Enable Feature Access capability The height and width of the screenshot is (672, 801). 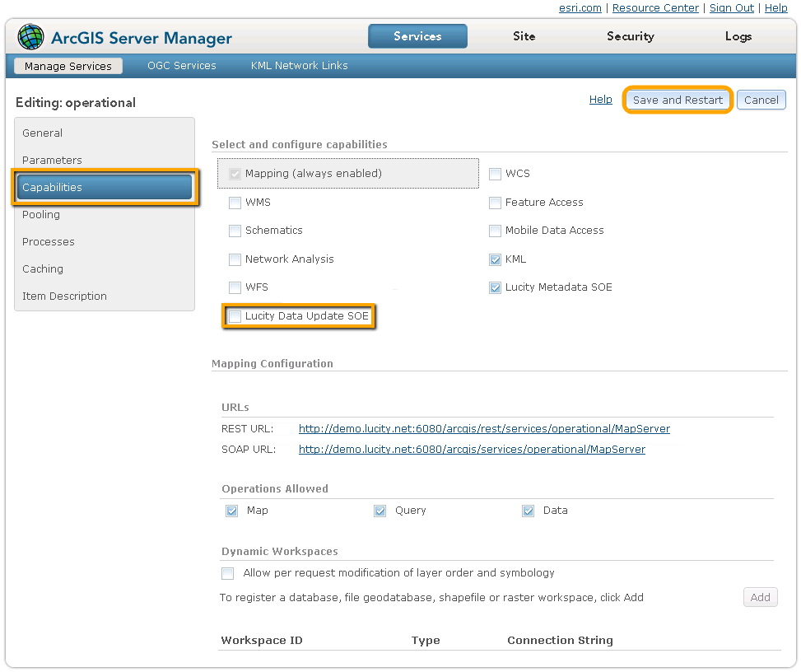coord(495,203)
